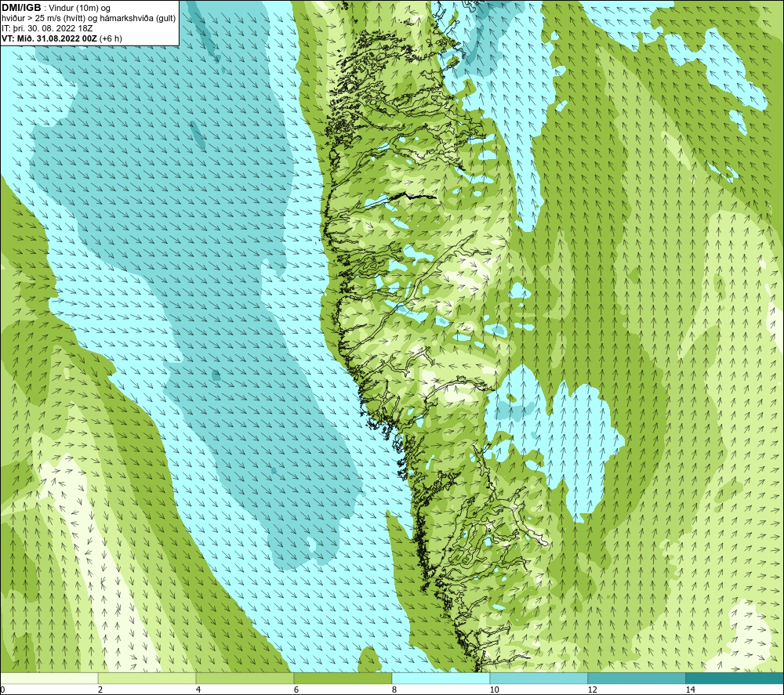
Task: Click the 10–12 teal legend band
Action: 539,678
